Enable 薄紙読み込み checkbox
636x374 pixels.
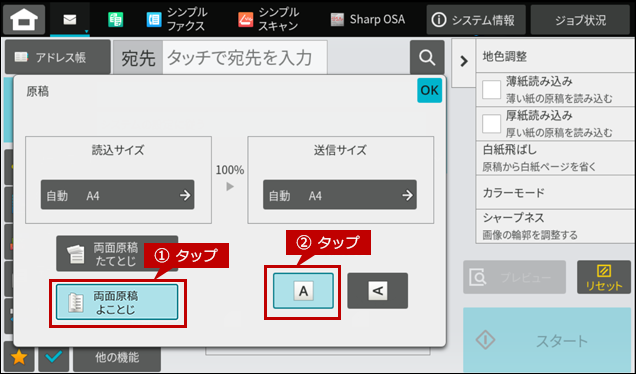[491, 89]
